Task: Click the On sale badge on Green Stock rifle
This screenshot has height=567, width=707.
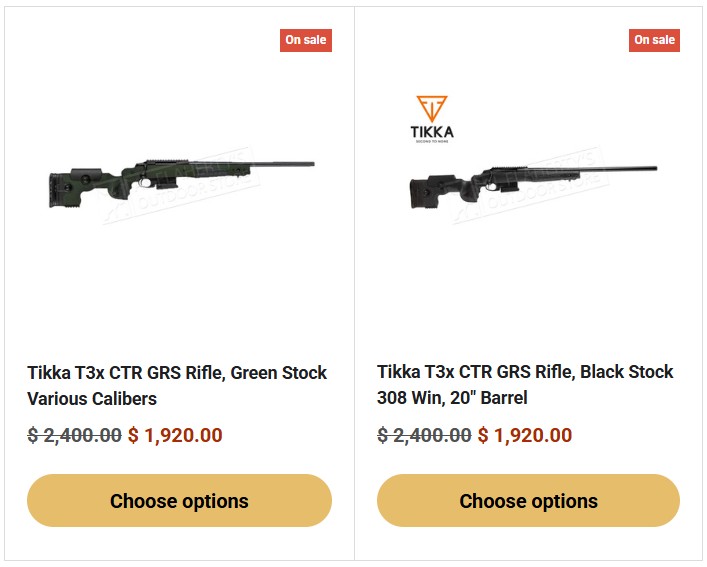Action: tap(305, 40)
